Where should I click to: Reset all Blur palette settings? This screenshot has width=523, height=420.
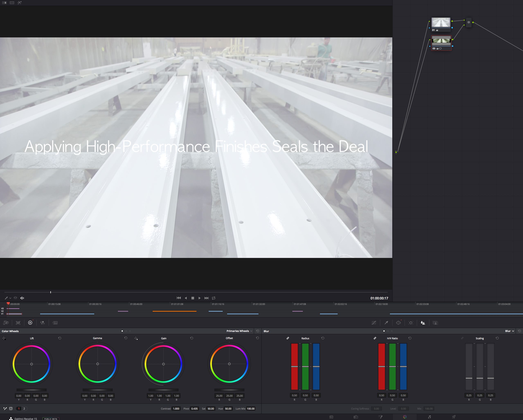coord(519,331)
